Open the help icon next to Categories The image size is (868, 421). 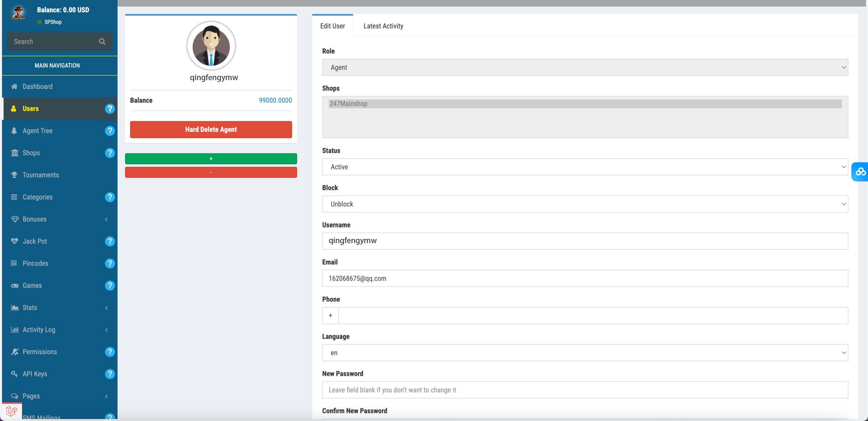pos(110,197)
